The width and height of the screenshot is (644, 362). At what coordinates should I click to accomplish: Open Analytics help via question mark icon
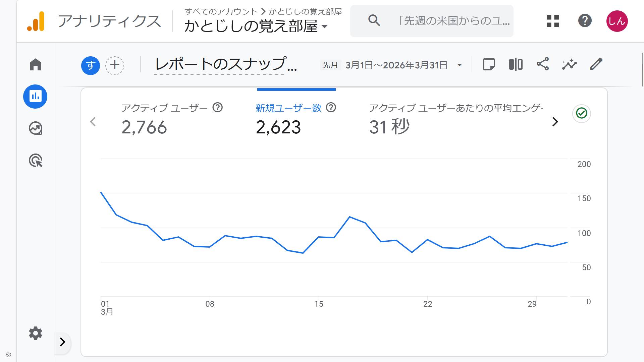(585, 21)
